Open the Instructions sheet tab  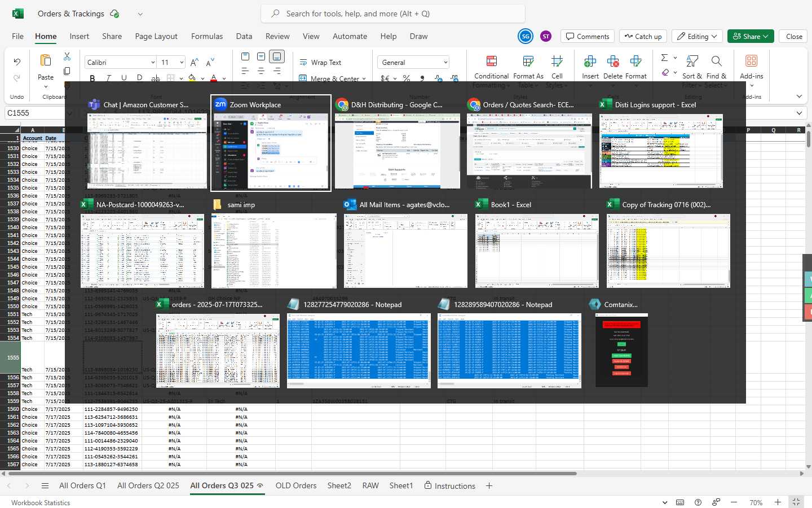tap(449, 486)
